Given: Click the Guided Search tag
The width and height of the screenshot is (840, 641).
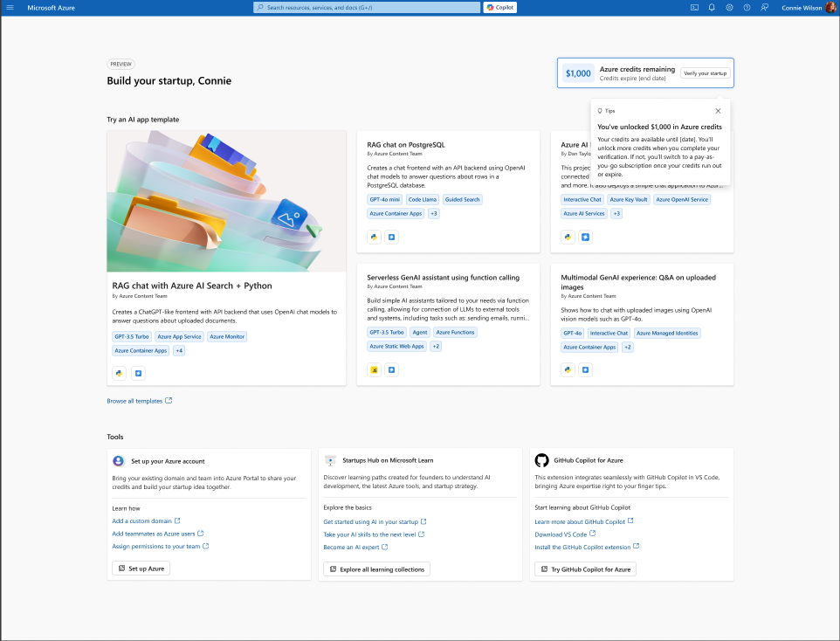Looking at the screenshot, I should pyautogui.click(x=462, y=199).
